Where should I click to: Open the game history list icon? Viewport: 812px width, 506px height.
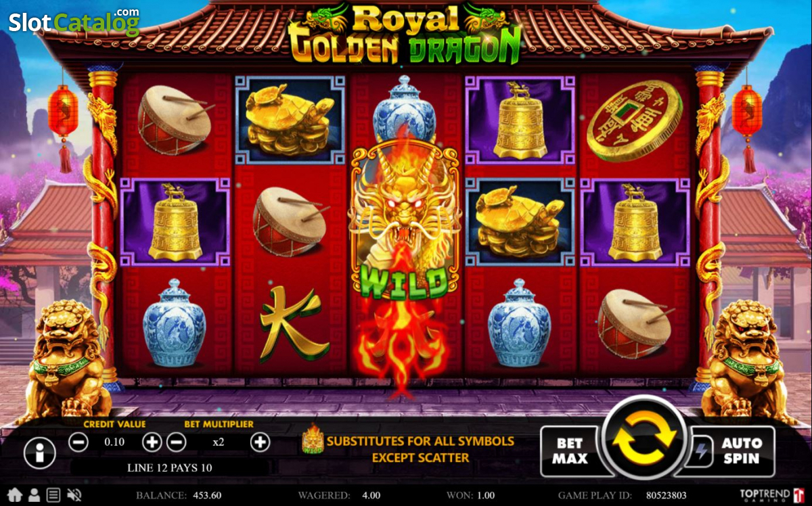[53, 495]
